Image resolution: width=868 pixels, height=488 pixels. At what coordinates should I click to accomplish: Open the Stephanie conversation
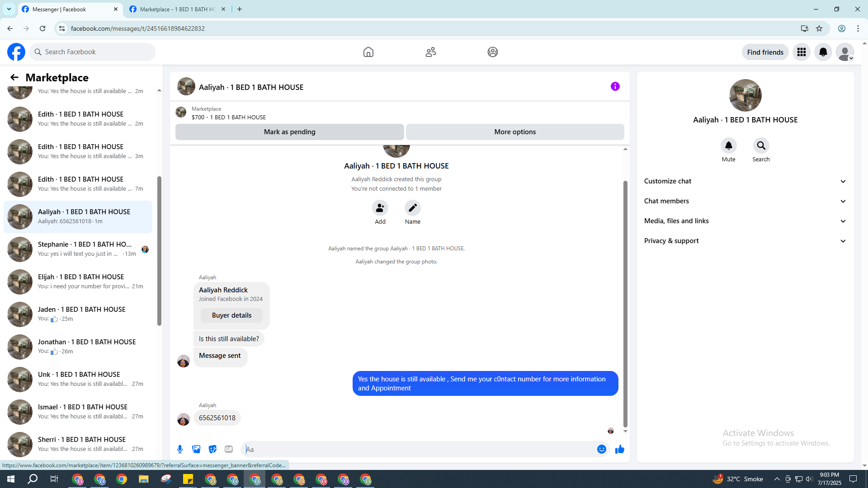tap(78, 249)
